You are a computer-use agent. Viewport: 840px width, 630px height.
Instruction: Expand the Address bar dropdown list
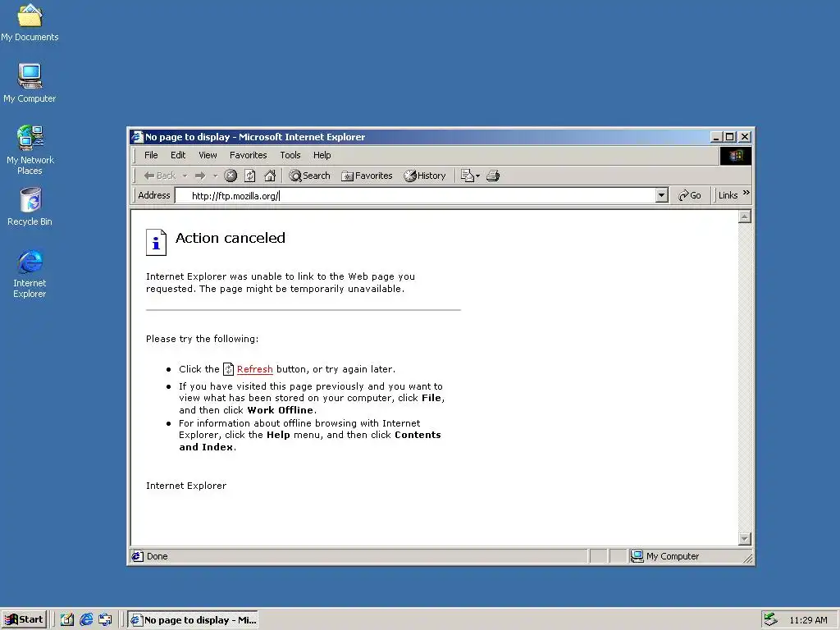pyautogui.click(x=662, y=195)
